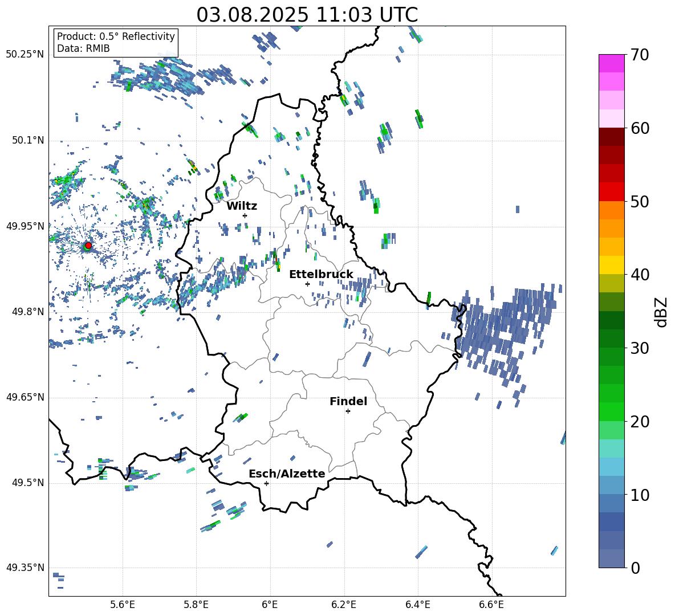Pick the bright red swatch above 50 dBZ
675x616 pixels.
pyautogui.click(x=611, y=192)
